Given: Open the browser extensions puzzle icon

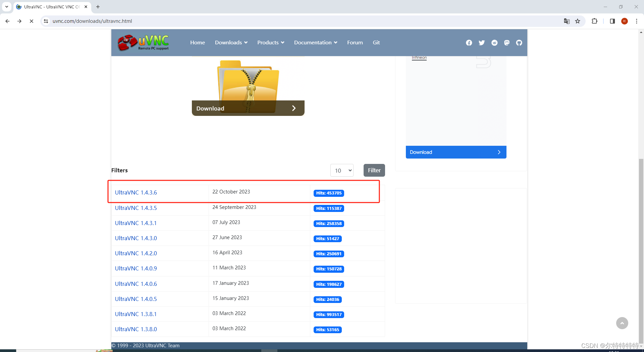Looking at the screenshot, I should 594,21.
